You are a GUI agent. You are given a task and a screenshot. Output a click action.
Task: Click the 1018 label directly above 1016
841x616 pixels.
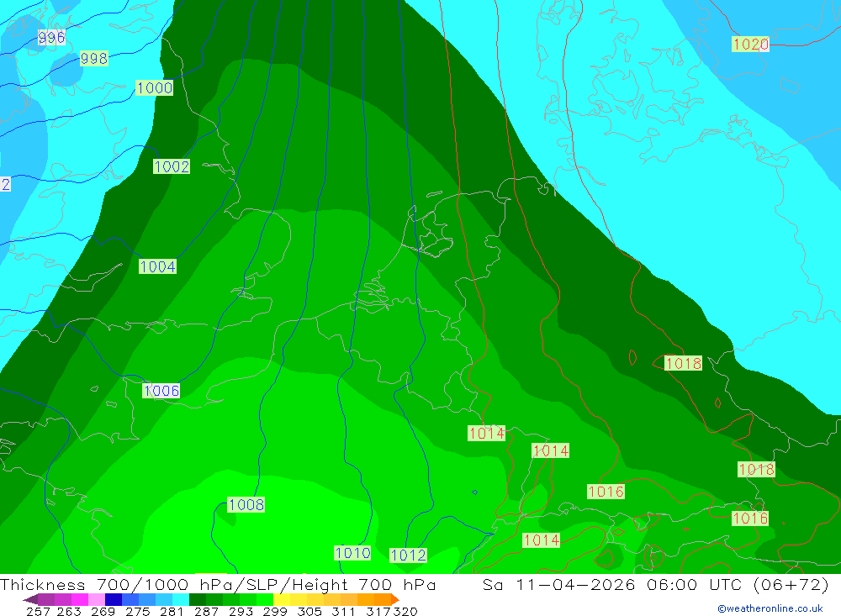pos(756,470)
